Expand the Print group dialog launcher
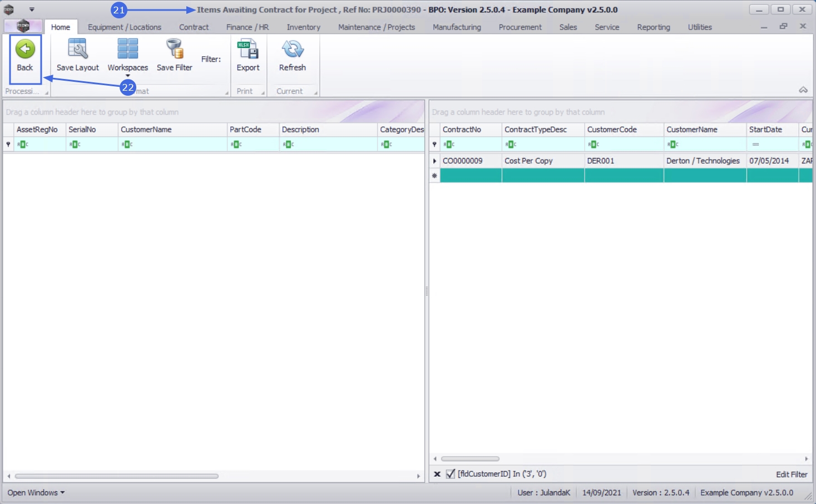Screen dimensions: 816x504 tap(263, 93)
